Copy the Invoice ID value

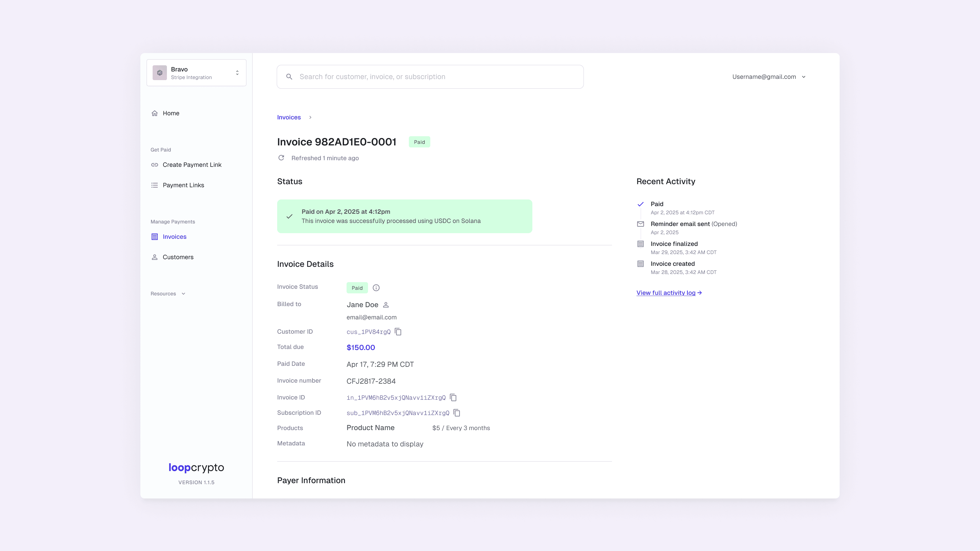pyautogui.click(x=453, y=397)
